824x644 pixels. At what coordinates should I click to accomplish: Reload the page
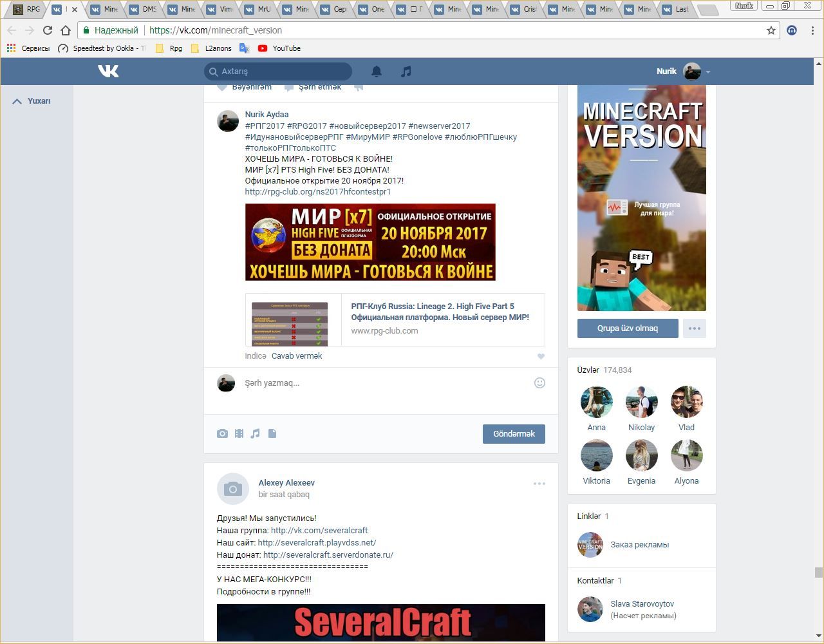47,30
